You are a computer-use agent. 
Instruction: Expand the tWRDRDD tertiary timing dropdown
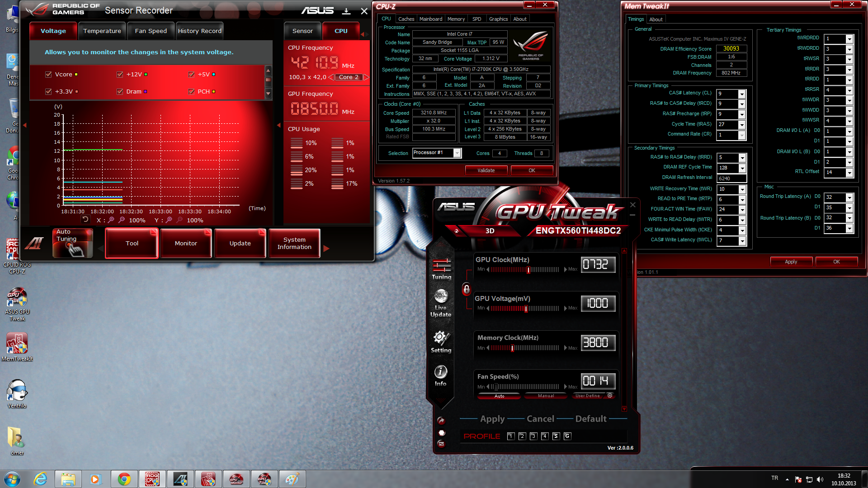[x=849, y=39]
